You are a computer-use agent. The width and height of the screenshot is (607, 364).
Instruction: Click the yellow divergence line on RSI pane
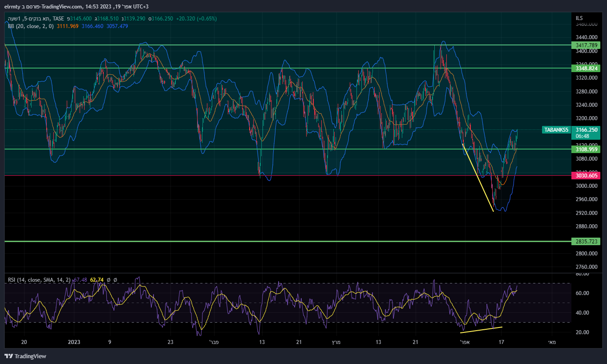pos(481,330)
